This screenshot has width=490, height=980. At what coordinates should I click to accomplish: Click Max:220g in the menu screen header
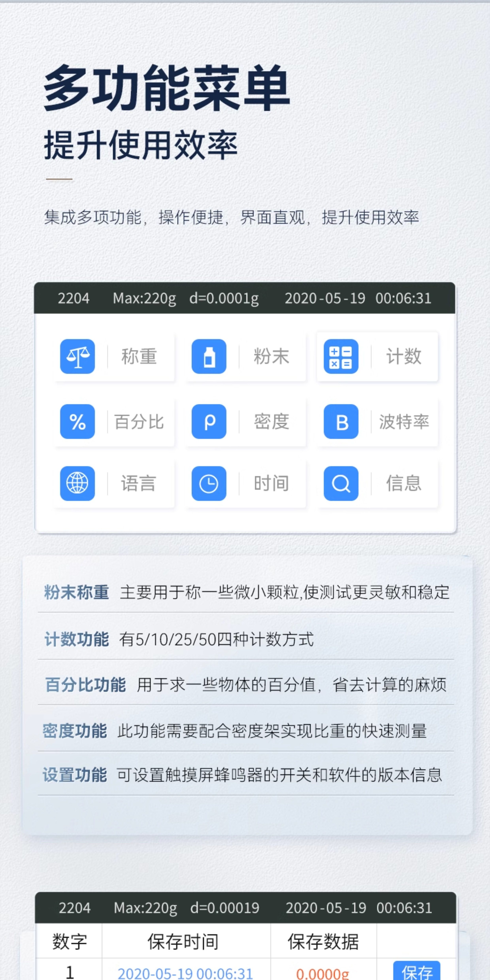[145, 299]
